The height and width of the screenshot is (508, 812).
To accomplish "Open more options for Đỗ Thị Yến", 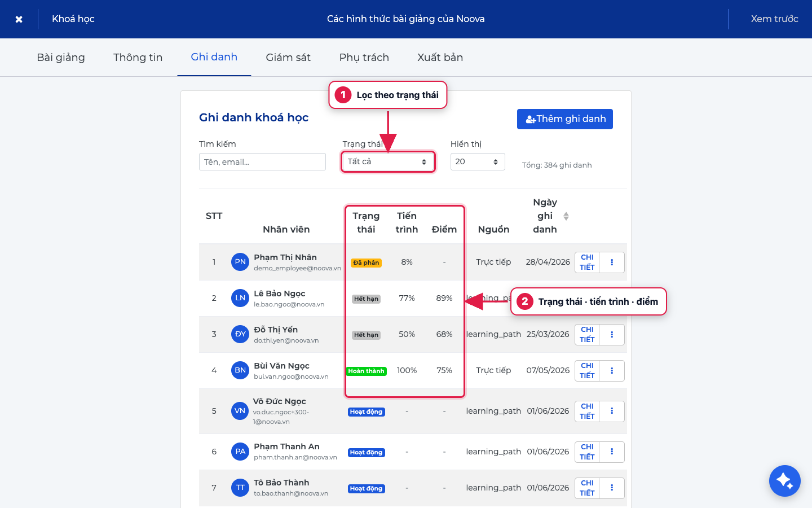I will (x=612, y=335).
